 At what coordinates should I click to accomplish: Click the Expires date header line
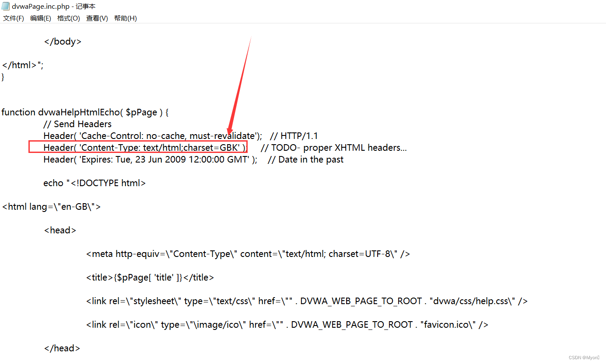149,159
